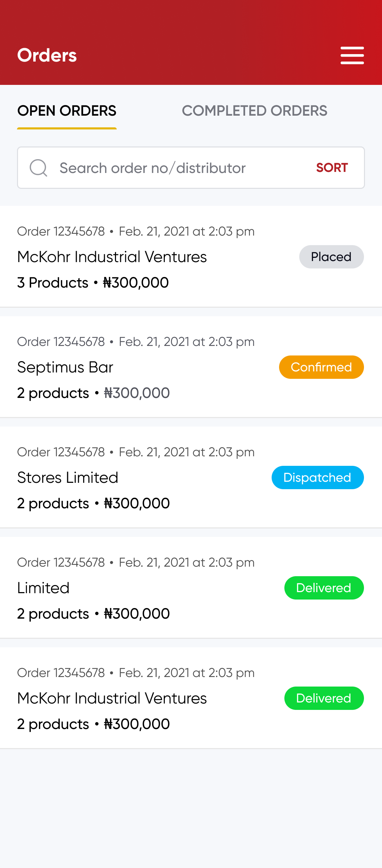Open the Stores Limited order
Viewport: 382px width, 868px height.
tap(68, 478)
